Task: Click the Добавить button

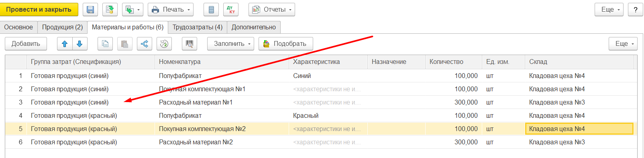Action: pos(26,43)
